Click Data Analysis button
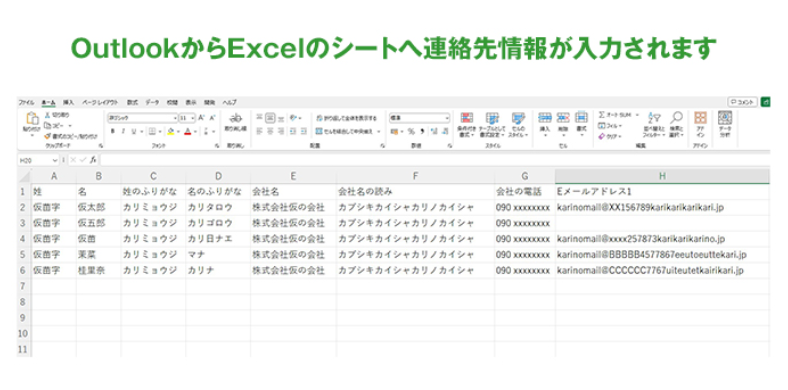Image resolution: width=788 pixels, height=390 pixels. (725, 125)
